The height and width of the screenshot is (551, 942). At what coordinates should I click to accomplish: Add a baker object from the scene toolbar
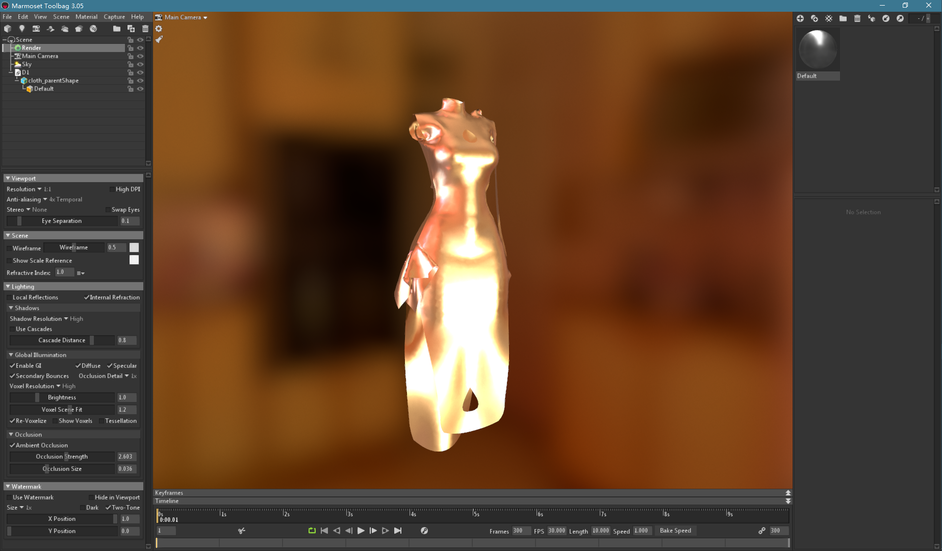[93, 28]
